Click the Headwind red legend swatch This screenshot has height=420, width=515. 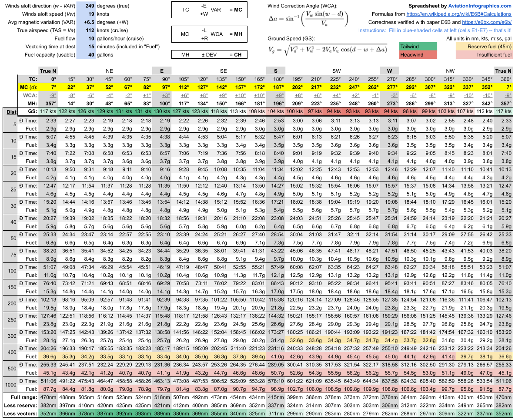click(x=418, y=55)
